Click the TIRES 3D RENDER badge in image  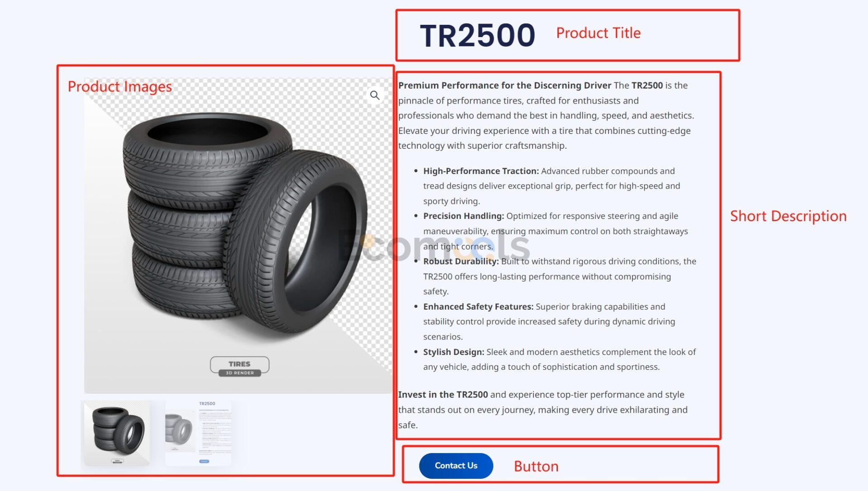click(x=240, y=366)
